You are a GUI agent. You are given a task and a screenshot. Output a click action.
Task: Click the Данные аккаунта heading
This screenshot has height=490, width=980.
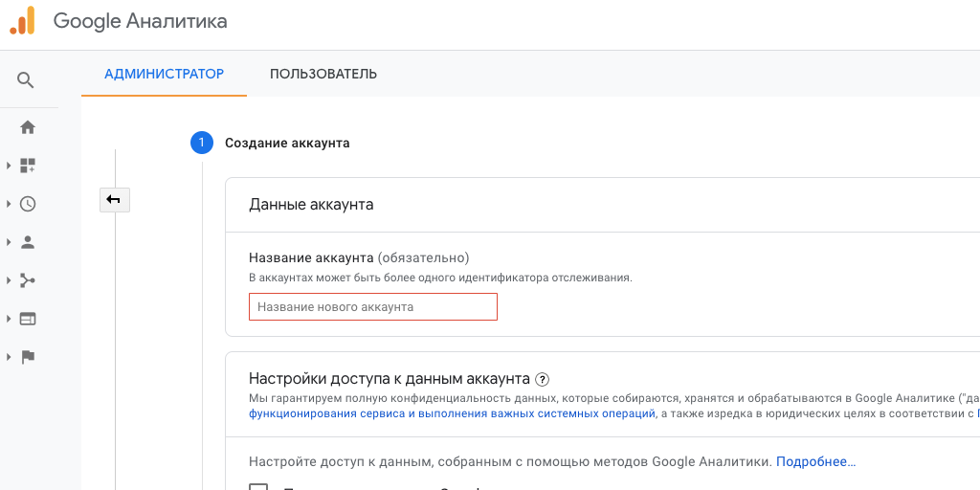(x=311, y=205)
